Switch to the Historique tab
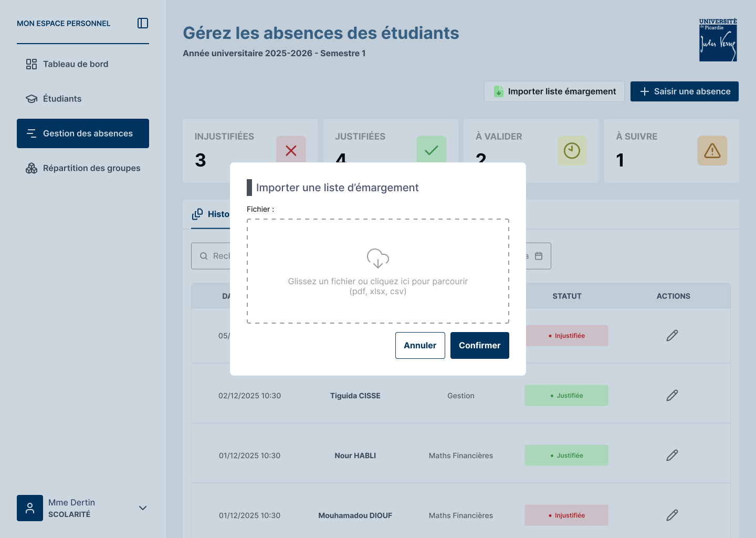 (x=215, y=214)
